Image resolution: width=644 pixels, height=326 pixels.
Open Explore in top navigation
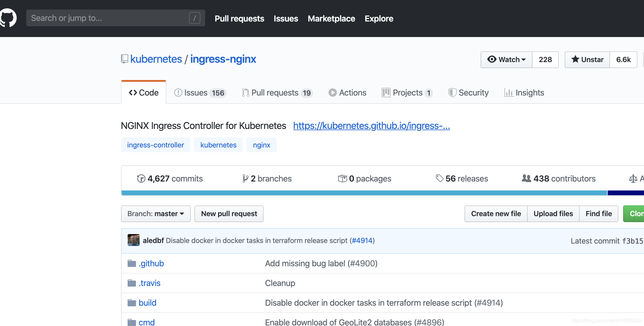tap(379, 19)
